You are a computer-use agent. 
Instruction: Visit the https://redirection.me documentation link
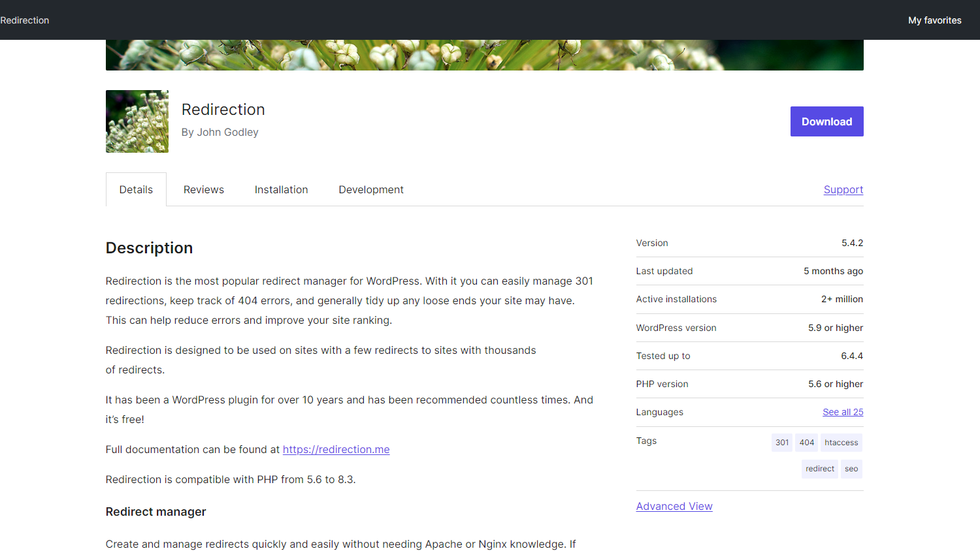(336, 450)
